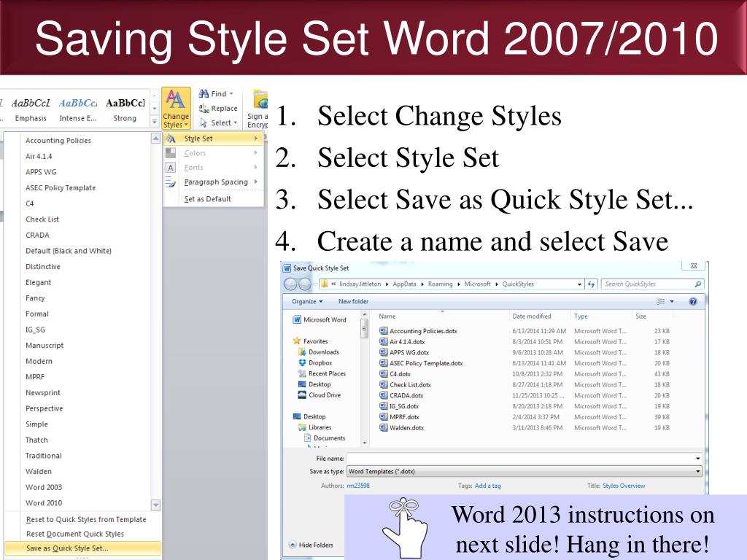Screen dimensions: 747x560
Task: Click the refresh button beside address bar
Action: click(x=591, y=284)
